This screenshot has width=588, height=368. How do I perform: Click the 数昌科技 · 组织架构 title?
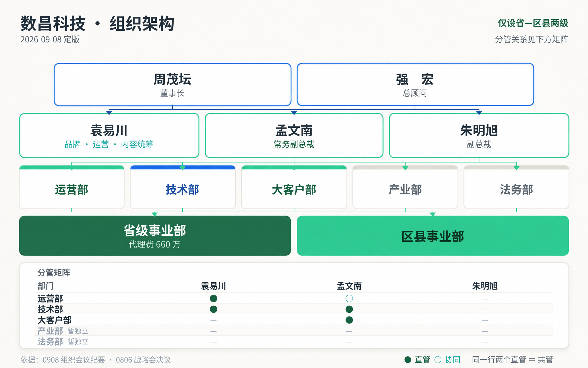[x=98, y=24]
